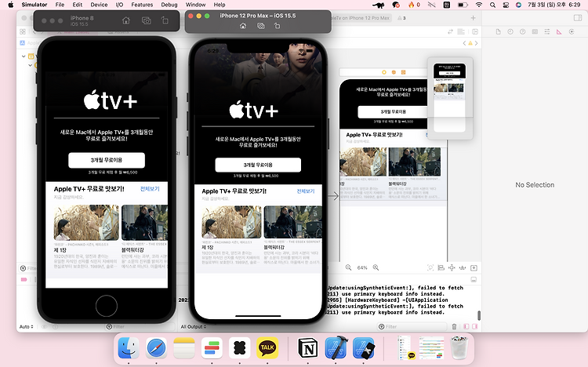Click Xcode add plus button in toolbar

(473, 18)
